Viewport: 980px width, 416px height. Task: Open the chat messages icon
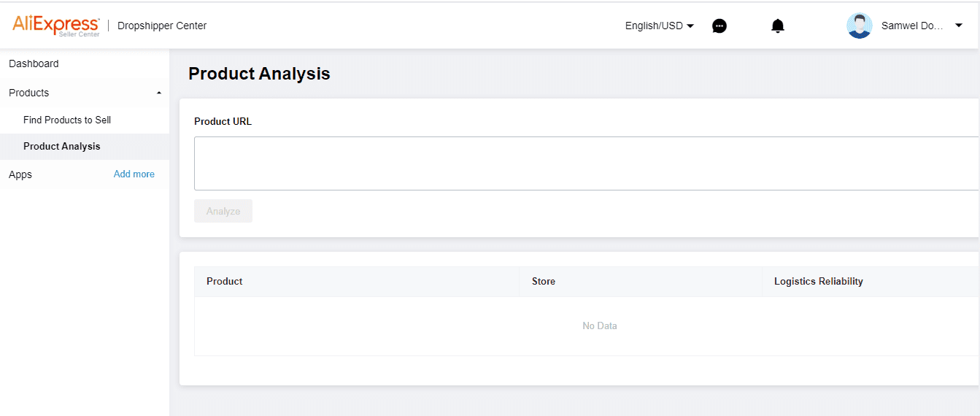[719, 26]
